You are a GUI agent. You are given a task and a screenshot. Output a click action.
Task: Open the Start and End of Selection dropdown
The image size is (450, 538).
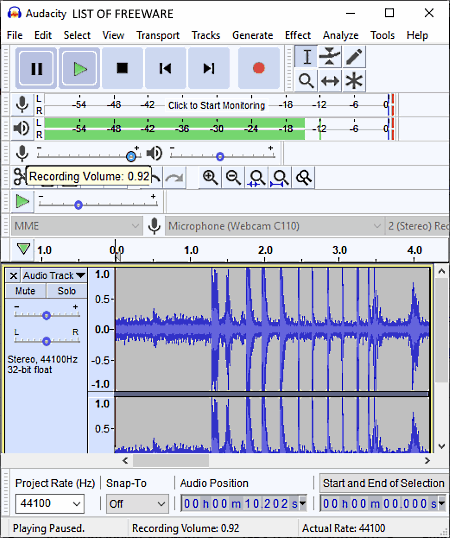pyautogui.click(x=383, y=483)
